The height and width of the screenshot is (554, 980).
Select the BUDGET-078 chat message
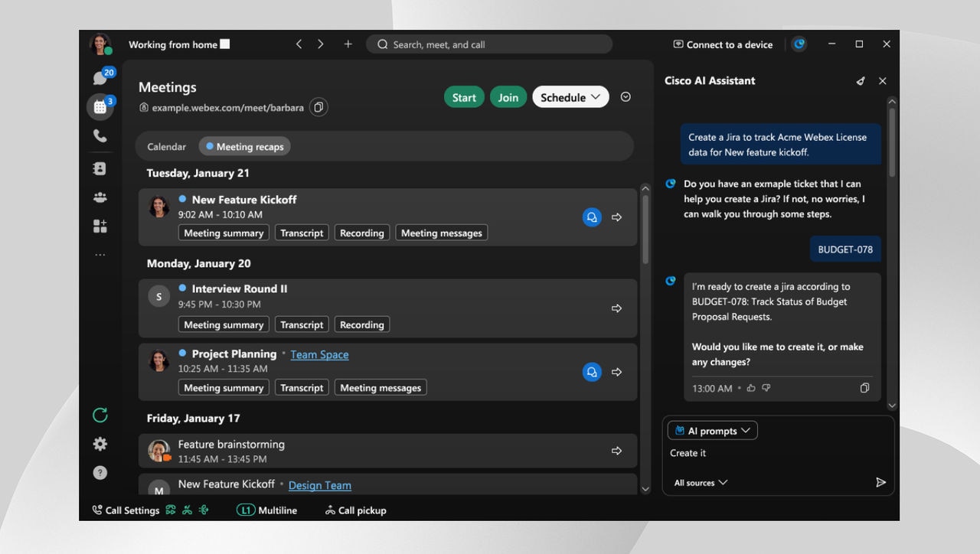tap(845, 249)
